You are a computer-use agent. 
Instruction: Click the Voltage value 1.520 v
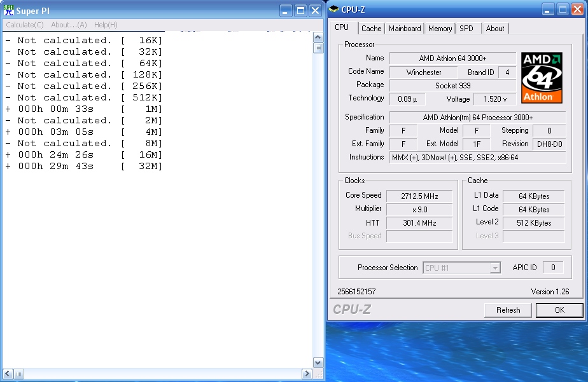[494, 99]
